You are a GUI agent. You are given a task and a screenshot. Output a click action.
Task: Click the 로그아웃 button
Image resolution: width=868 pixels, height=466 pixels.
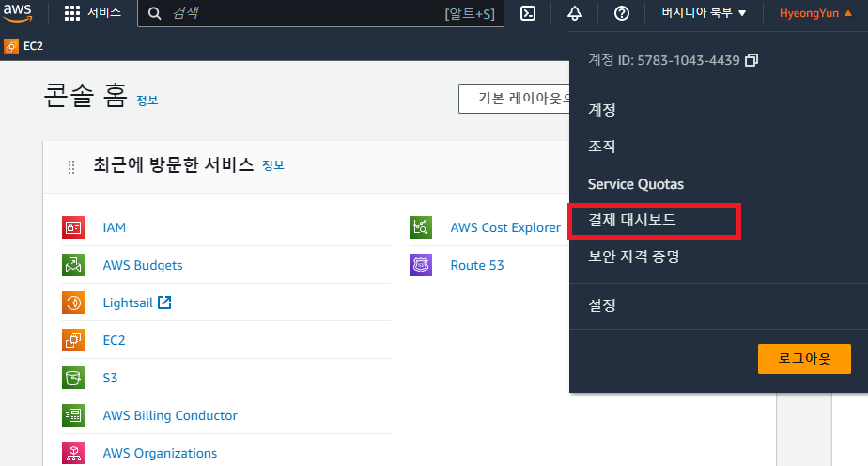pyautogui.click(x=804, y=359)
